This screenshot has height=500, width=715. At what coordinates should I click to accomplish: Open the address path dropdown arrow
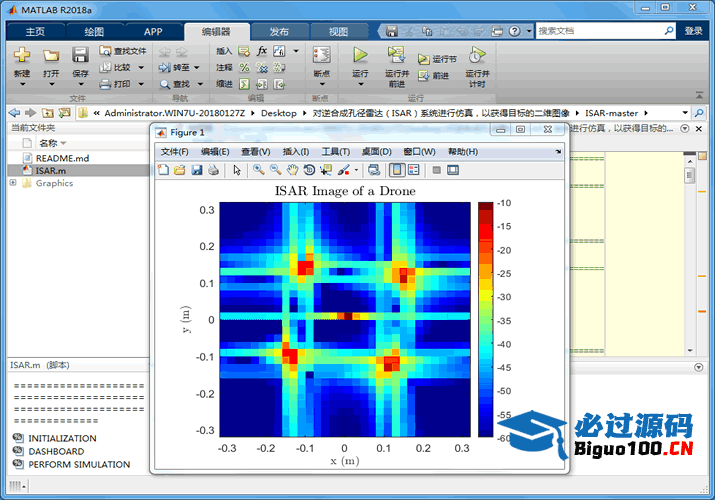point(685,113)
